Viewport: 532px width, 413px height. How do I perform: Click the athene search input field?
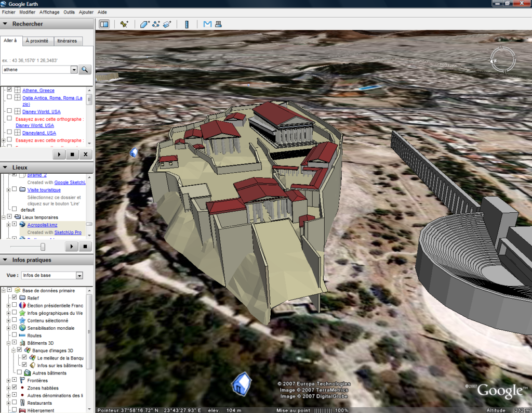[36, 70]
